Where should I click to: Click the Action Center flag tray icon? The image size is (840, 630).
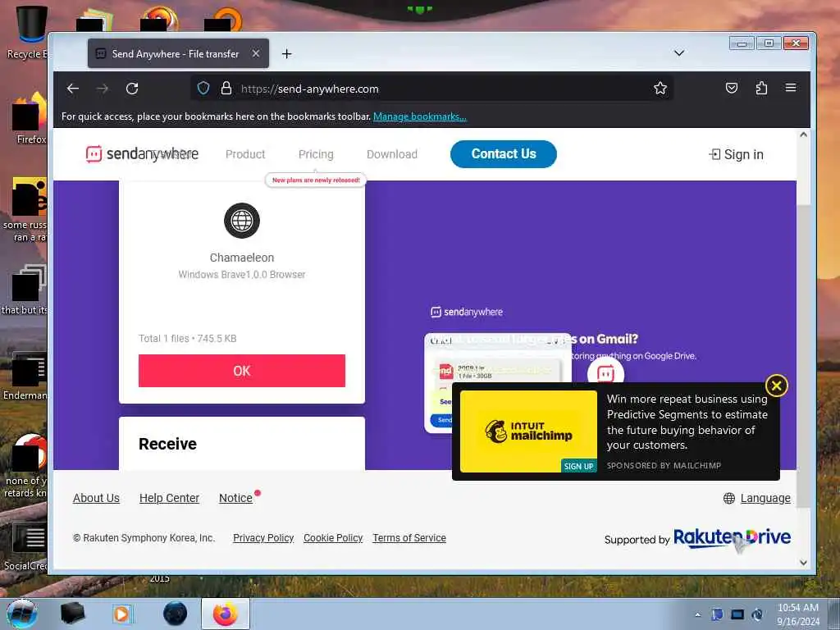717,614
